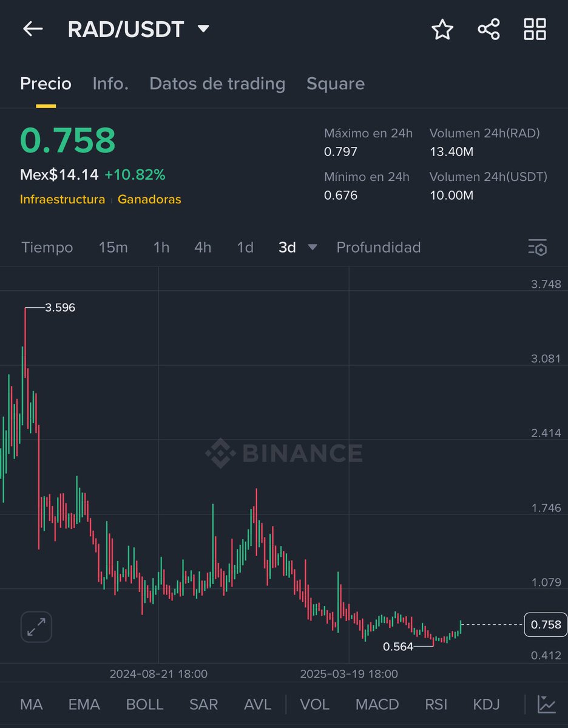
Task: Go back using the left arrow
Action: coord(33,29)
